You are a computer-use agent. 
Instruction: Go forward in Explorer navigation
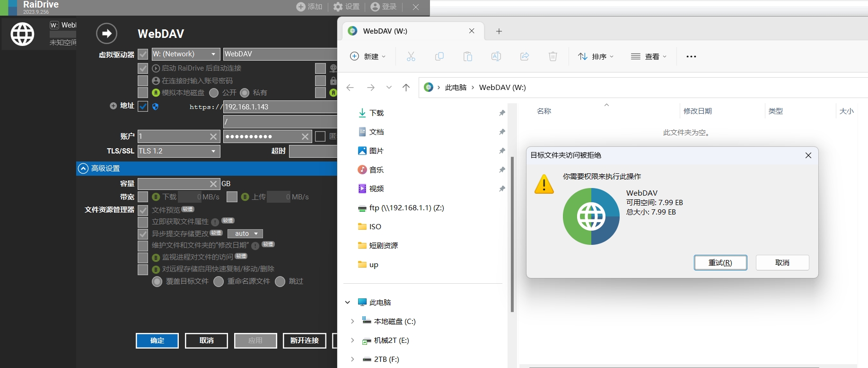tap(371, 87)
